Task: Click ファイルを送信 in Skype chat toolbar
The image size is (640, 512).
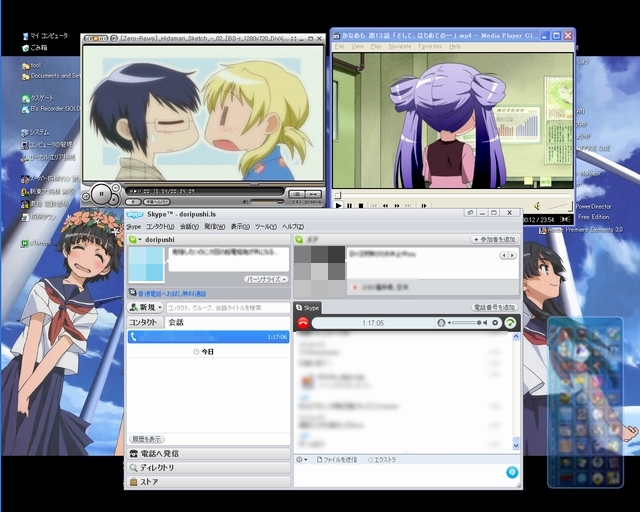Action: point(337,460)
